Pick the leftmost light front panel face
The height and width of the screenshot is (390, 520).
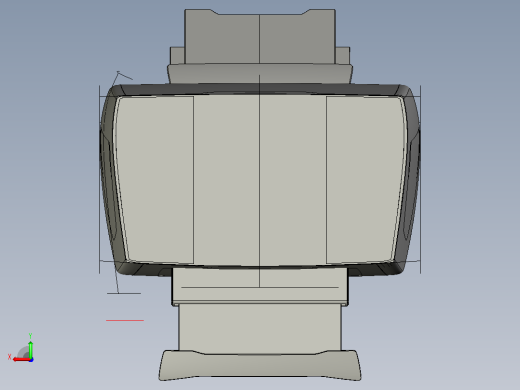point(155,180)
